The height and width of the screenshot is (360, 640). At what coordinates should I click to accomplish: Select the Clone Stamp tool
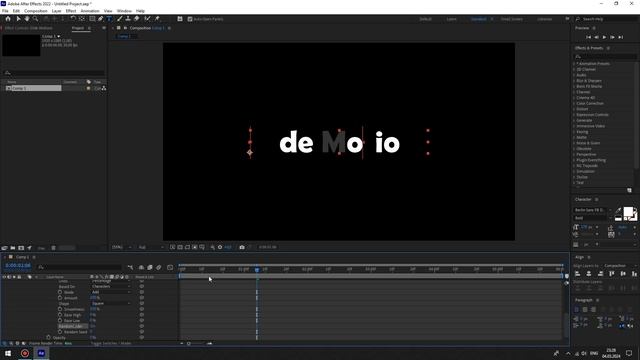tap(128, 19)
